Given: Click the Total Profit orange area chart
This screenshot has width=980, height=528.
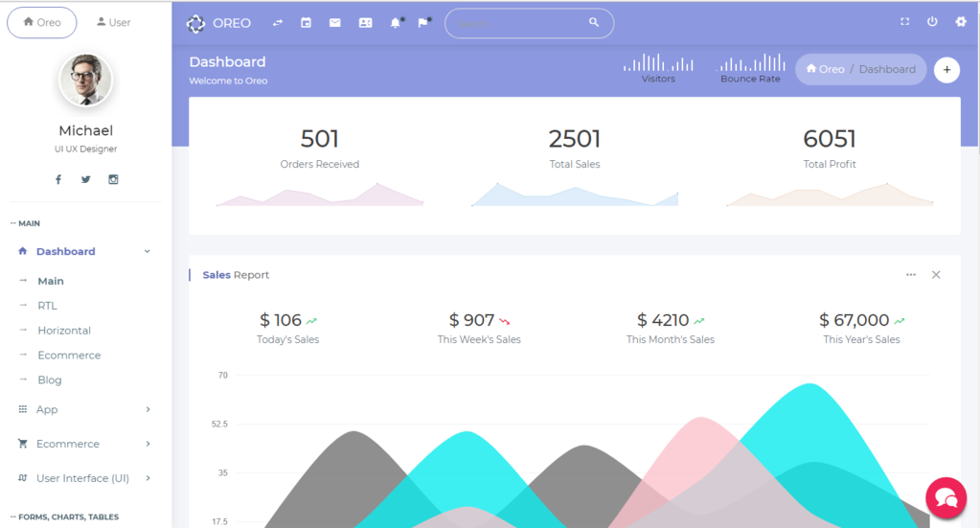Looking at the screenshot, I should (x=830, y=195).
